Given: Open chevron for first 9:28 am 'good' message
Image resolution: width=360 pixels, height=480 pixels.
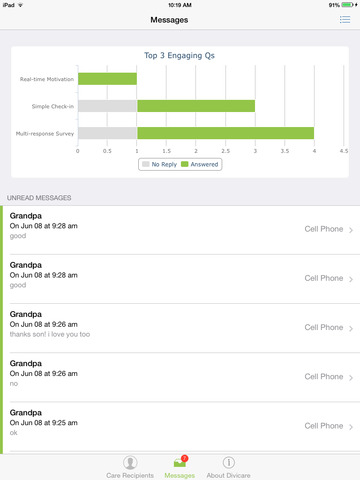Looking at the screenshot, I should pyautogui.click(x=351, y=230).
